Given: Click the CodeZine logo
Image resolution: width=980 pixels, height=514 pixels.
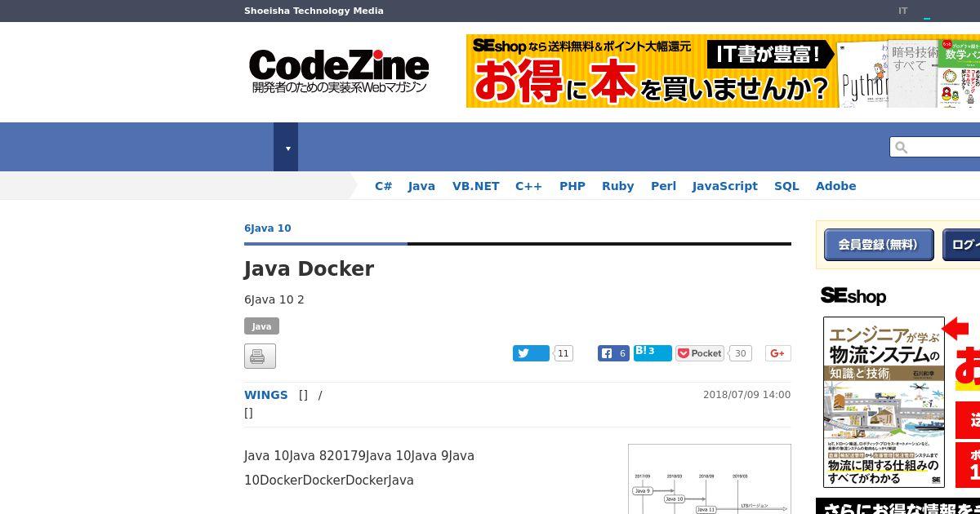Looking at the screenshot, I should pos(339,71).
